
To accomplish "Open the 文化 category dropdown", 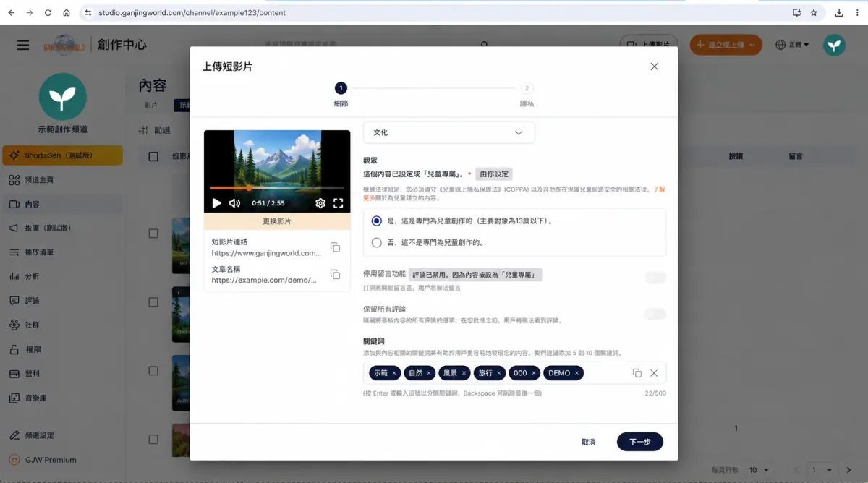I will tap(448, 132).
